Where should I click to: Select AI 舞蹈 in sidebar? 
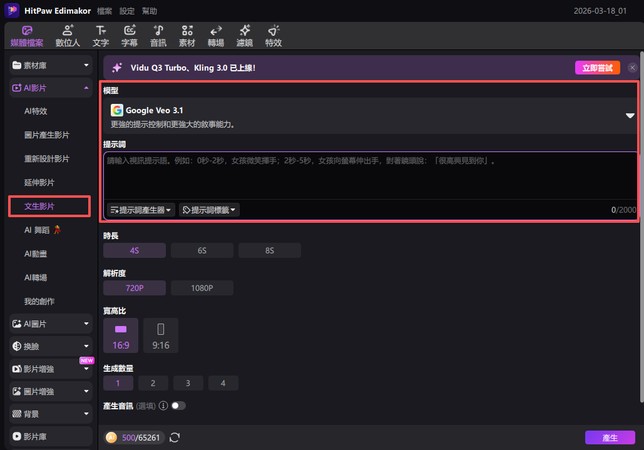pos(42,230)
